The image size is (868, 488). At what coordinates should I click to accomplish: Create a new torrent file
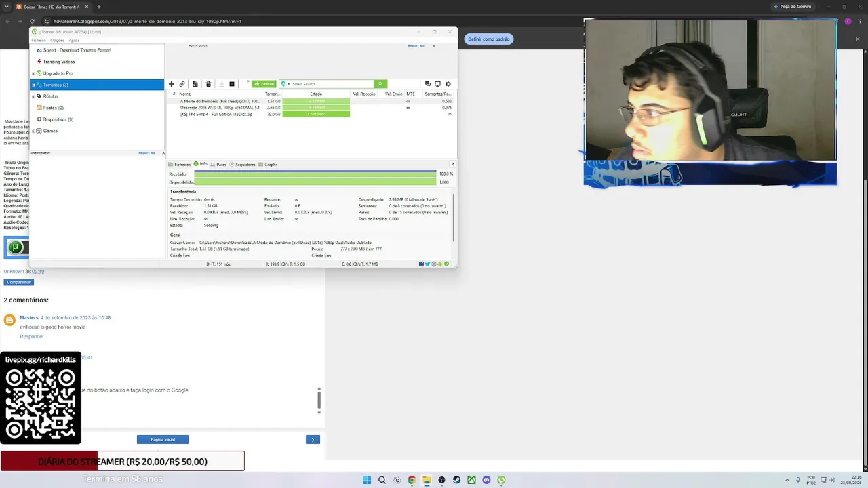coord(195,84)
